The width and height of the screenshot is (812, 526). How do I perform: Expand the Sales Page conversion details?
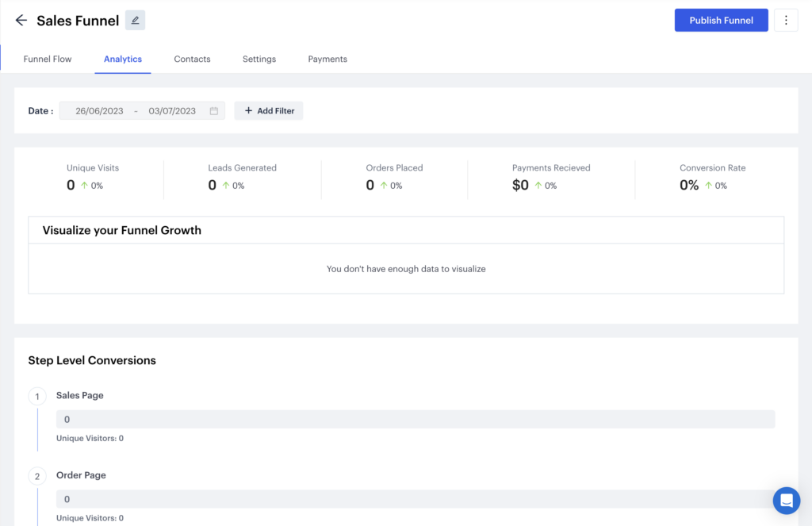pos(79,395)
